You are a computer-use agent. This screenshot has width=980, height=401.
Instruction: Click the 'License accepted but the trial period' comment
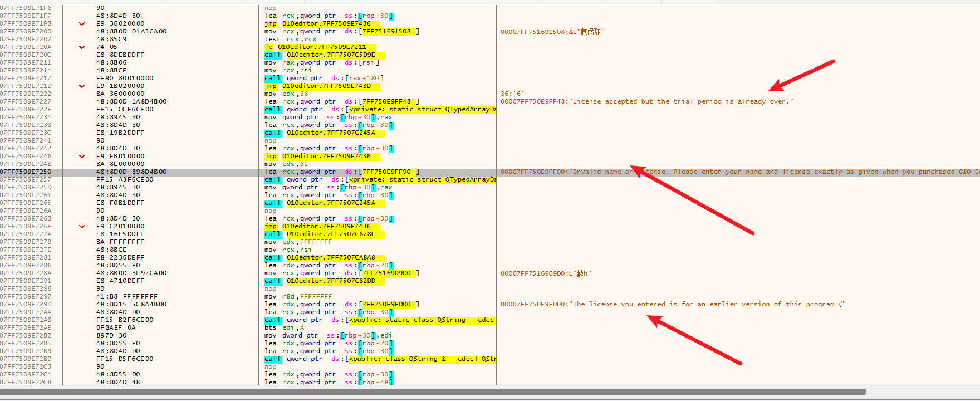click(x=646, y=102)
